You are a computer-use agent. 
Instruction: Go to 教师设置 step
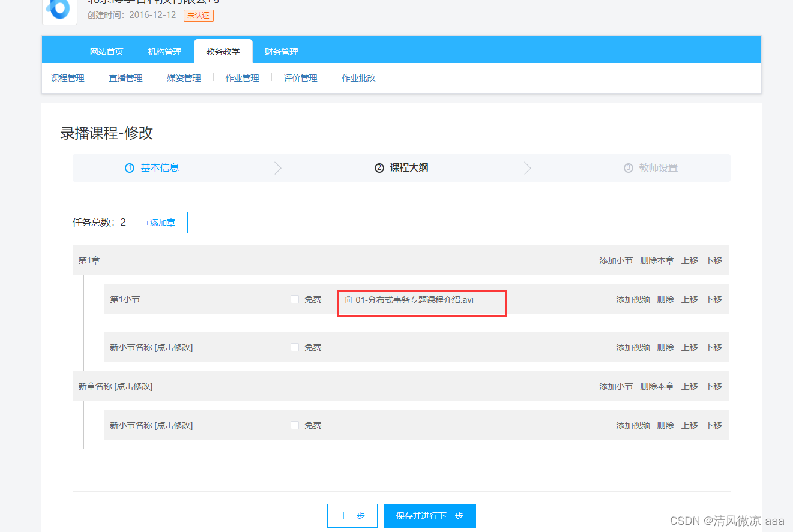pyautogui.click(x=659, y=168)
